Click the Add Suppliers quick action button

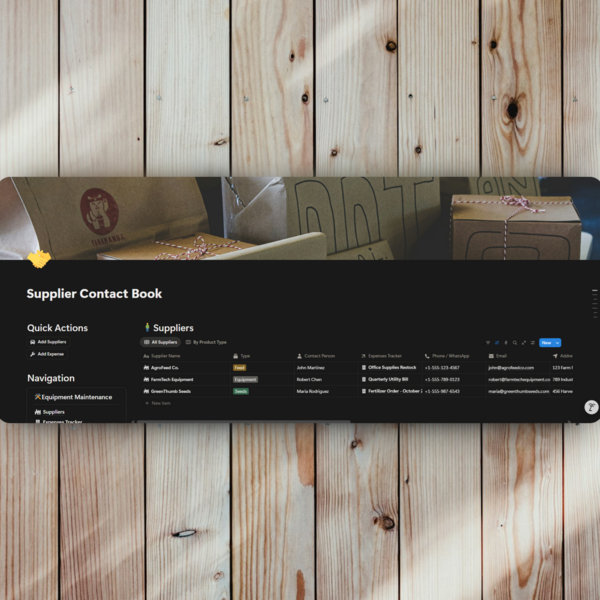click(48, 342)
